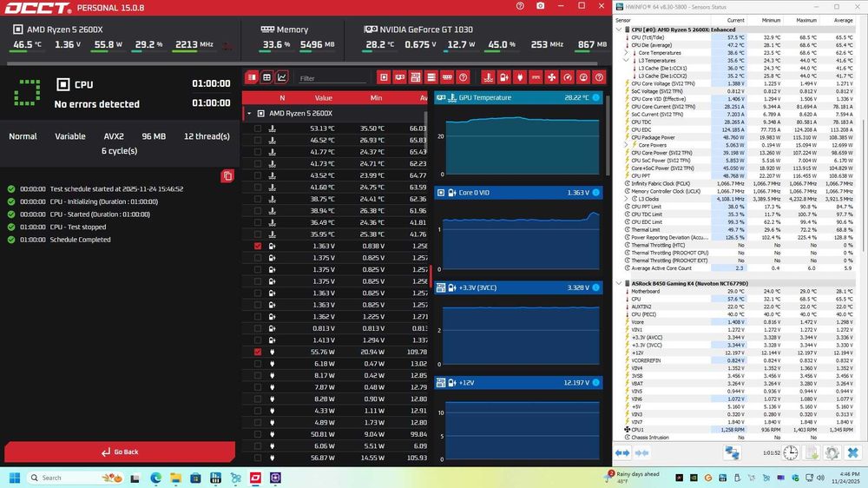Image resolution: width=868 pixels, height=488 pixels.
Task: Click HWiNFO Maximum column header
Action: click(806, 20)
